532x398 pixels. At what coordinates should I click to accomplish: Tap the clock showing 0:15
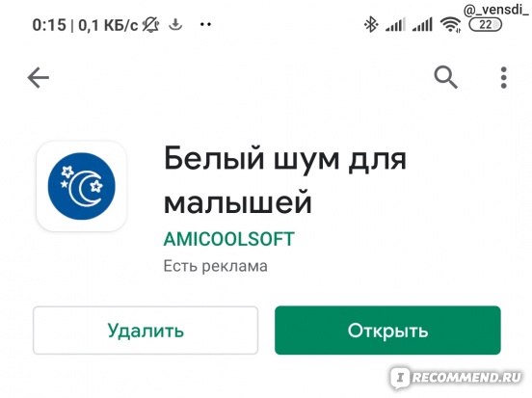[49, 25]
